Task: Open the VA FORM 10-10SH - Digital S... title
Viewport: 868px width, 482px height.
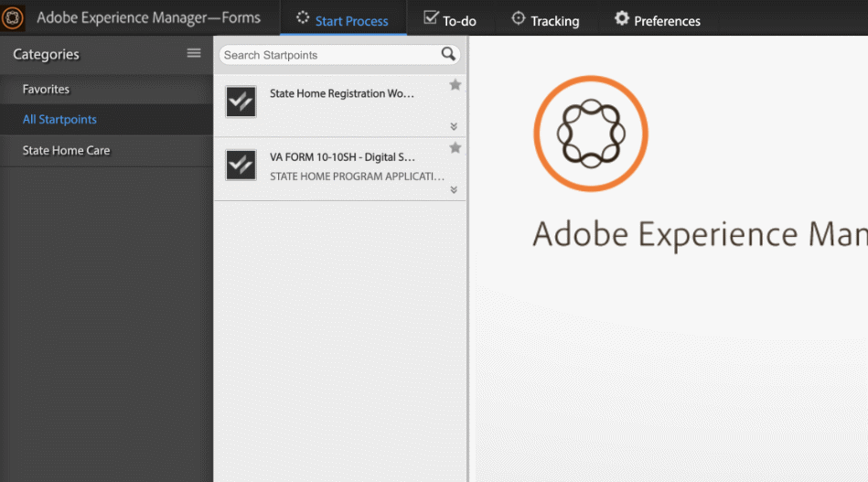Action: 342,157
